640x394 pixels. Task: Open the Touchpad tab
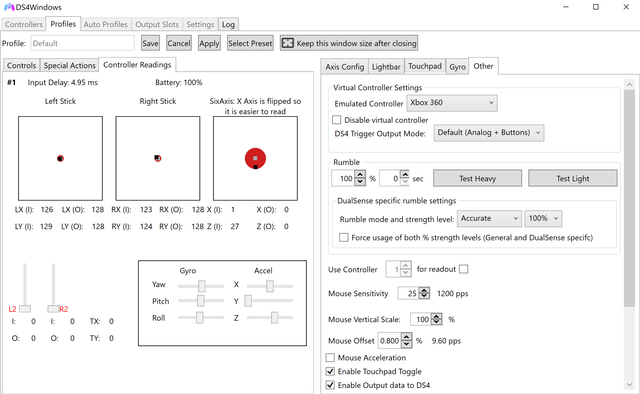click(x=425, y=66)
